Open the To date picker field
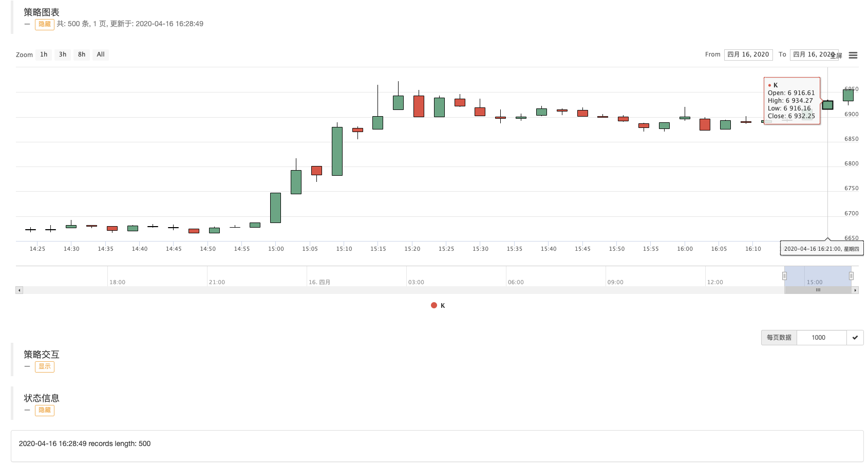This screenshot has height=463, width=868. [x=812, y=54]
